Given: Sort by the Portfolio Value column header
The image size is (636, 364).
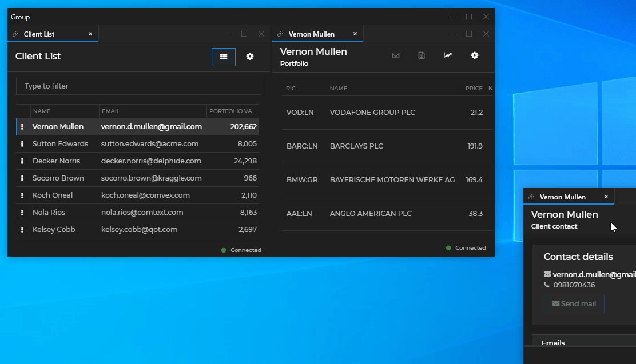Looking at the screenshot, I should click(x=232, y=111).
